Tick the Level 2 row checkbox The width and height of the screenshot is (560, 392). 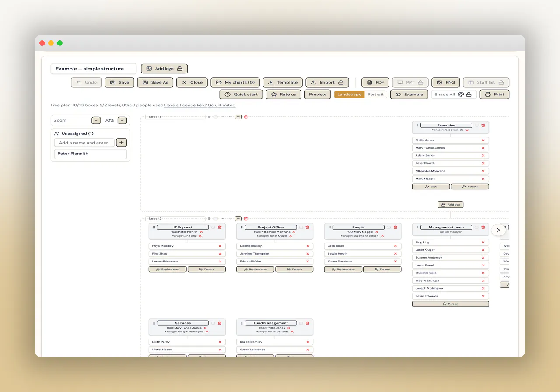click(x=216, y=219)
